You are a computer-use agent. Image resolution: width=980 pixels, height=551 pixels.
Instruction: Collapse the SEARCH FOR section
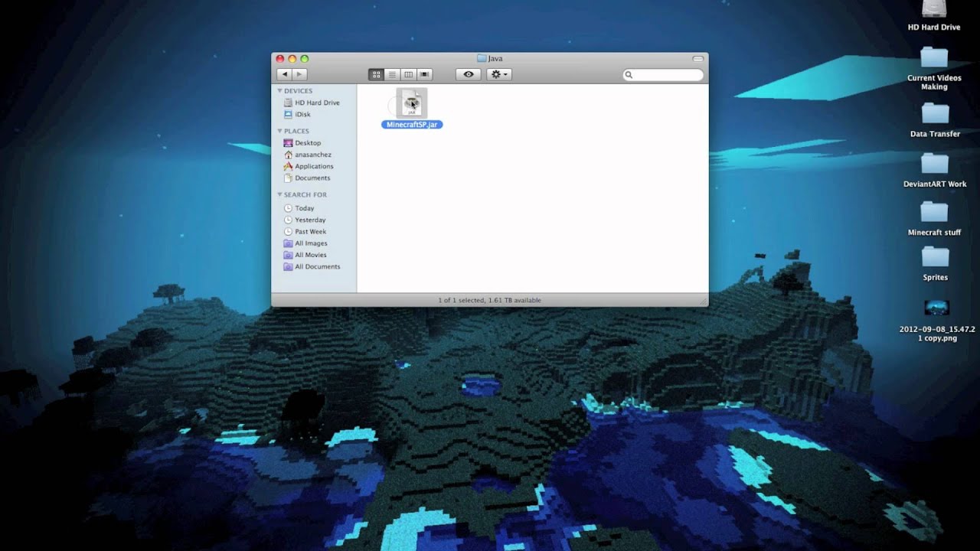pyautogui.click(x=280, y=194)
